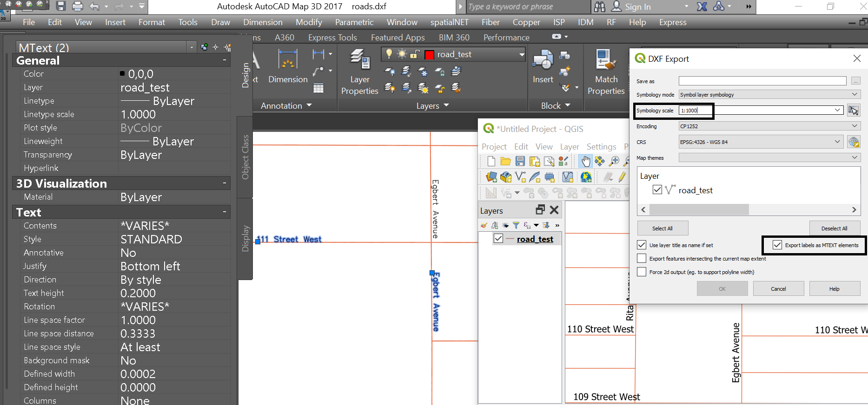Open MText (2) object type dropdown
Image resolution: width=868 pixels, height=405 pixels.
click(192, 47)
